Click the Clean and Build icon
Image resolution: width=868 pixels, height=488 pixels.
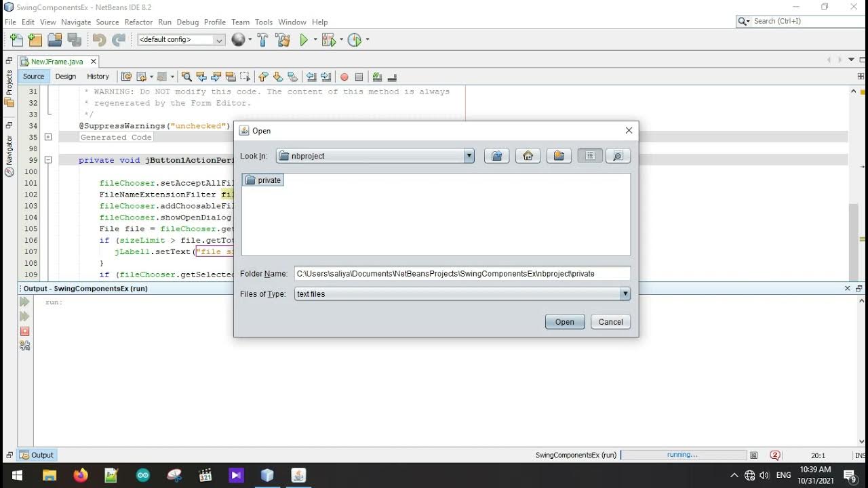click(x=283, y=40)
